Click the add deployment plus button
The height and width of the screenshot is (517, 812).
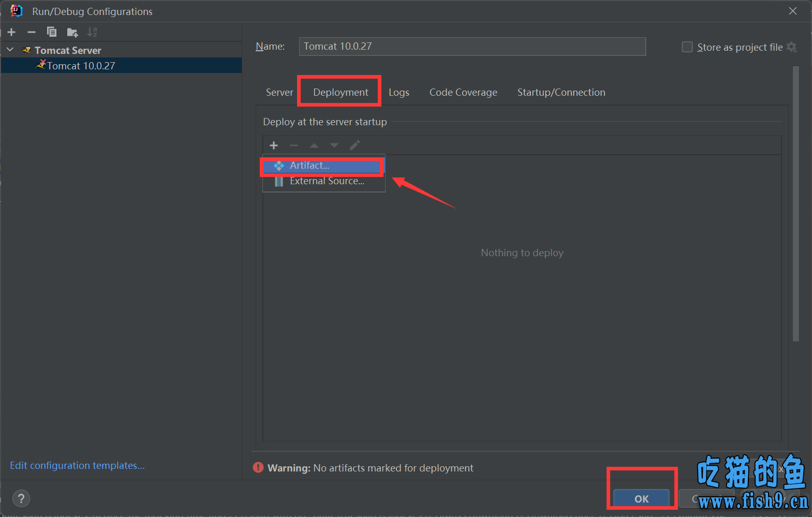pos(274,145)
